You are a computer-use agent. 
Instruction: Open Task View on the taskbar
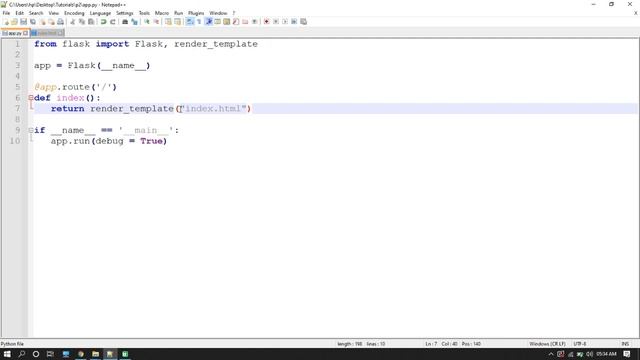pos(50,354)
